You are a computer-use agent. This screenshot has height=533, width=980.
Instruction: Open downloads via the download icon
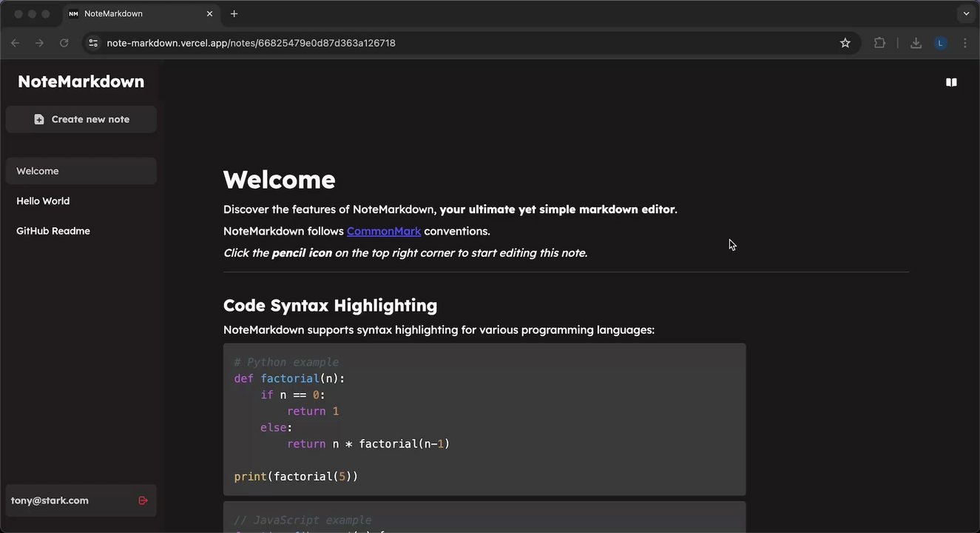[916, 43]
